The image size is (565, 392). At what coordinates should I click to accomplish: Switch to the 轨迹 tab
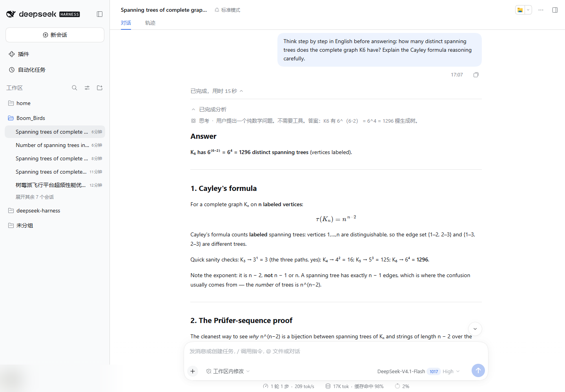[150, 23]
